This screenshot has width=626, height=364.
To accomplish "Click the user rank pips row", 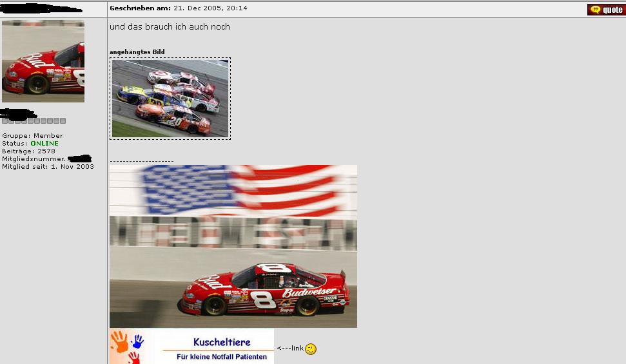I will click(x=34, y=121).
